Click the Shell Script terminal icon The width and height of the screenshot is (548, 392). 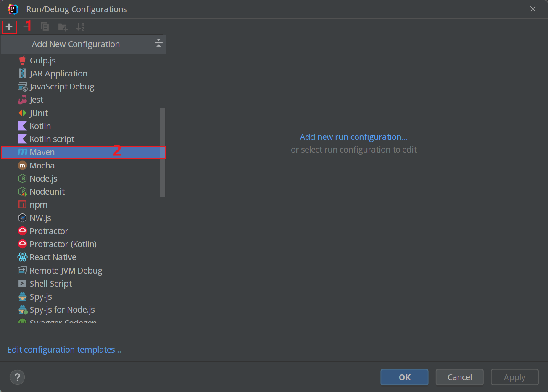pos(22,283)
